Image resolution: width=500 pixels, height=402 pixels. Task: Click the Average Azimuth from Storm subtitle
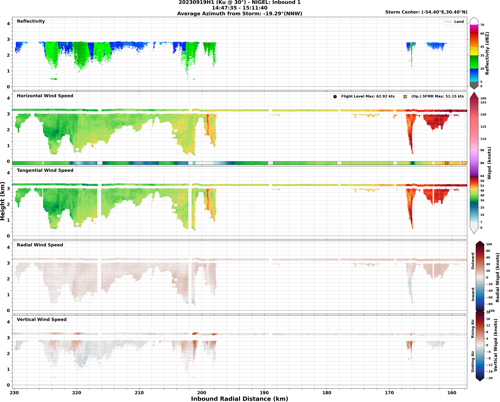(239, 14)
